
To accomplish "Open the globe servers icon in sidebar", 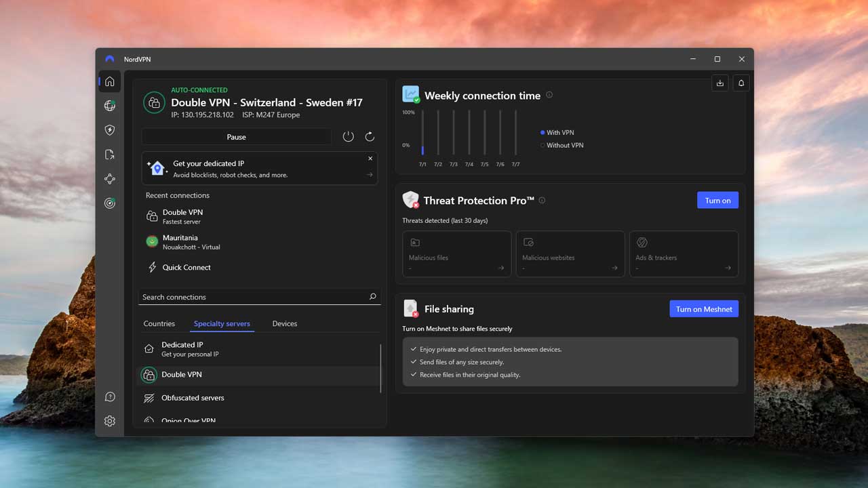I will click(110, 106).
